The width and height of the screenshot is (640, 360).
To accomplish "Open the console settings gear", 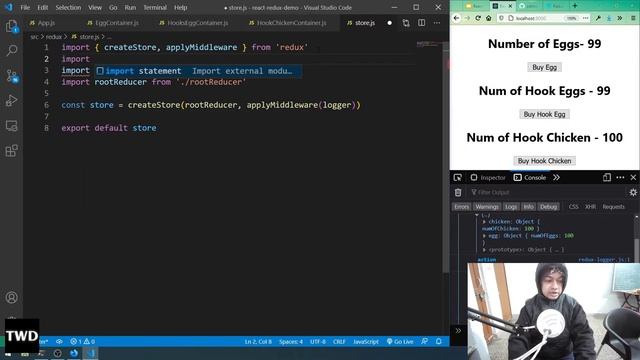I will click(x=633, y=192).
